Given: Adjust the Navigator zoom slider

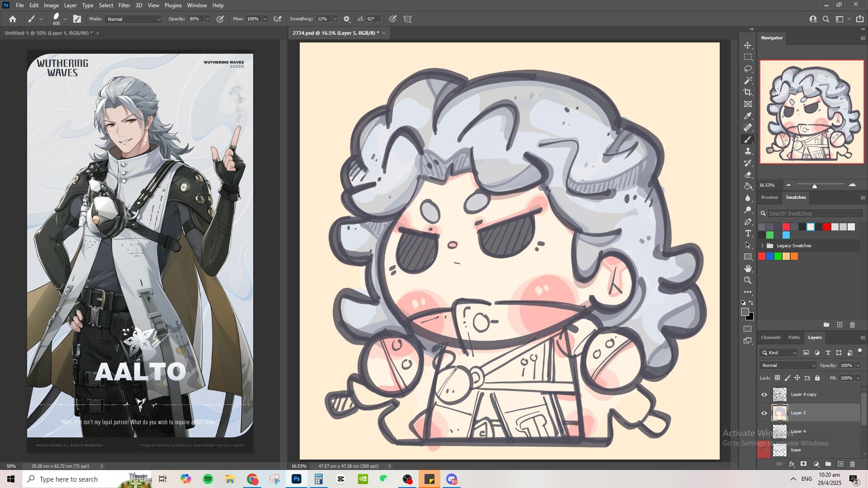Looking at the screenshot, I should point(814,186).
